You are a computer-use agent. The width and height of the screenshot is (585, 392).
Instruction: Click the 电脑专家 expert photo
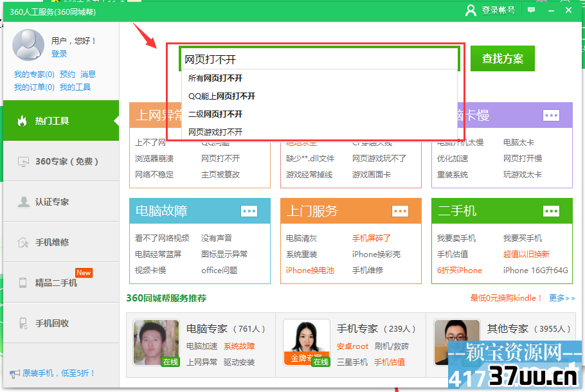pyautogui.click(x=156, y=343)
